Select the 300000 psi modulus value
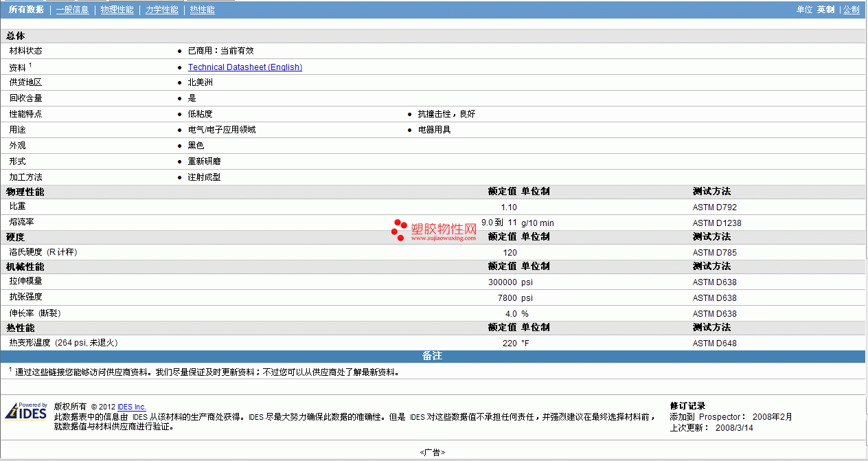This screenshot has height=461, width=868. [510, 282]
